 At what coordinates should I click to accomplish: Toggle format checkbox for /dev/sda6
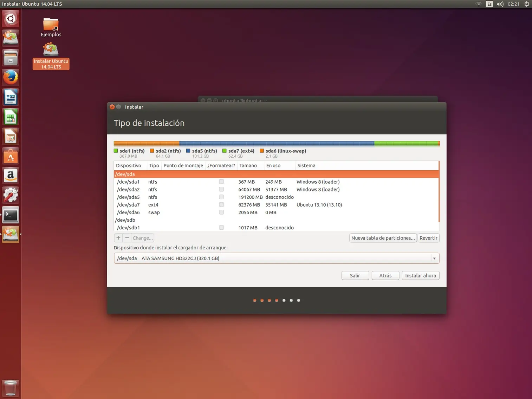click(221, 212)
